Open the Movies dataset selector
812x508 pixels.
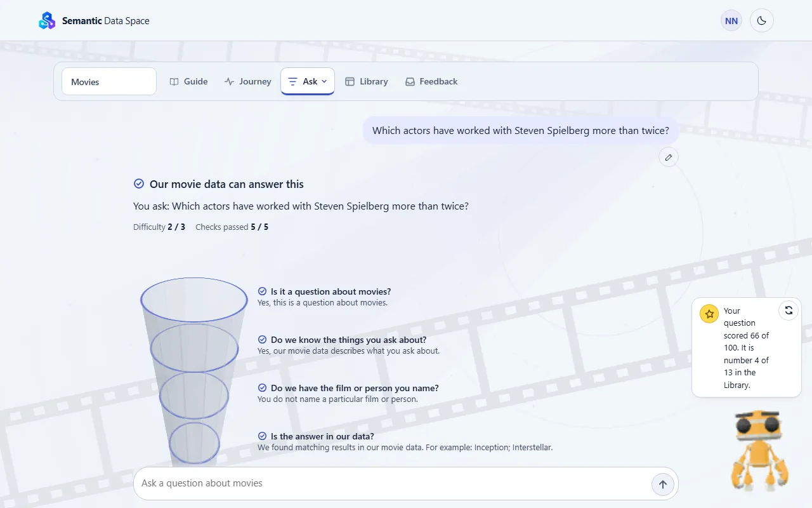(x=109, y=81)
